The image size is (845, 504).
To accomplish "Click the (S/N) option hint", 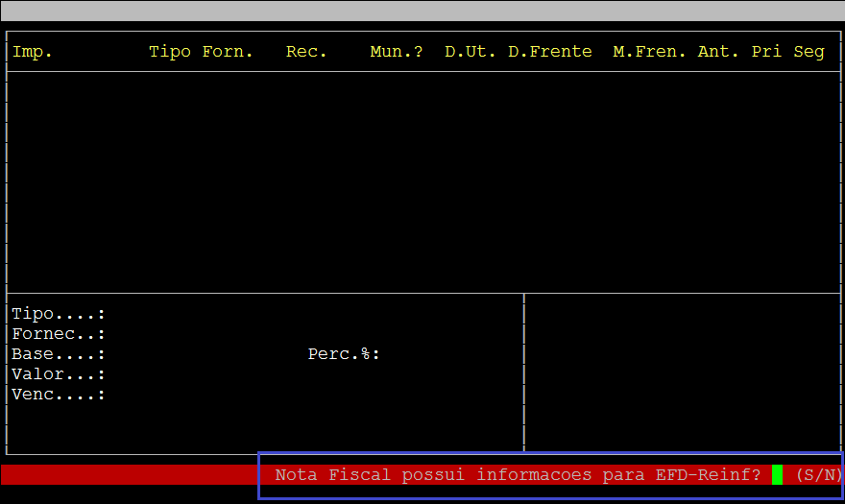I will coord(818,474).
